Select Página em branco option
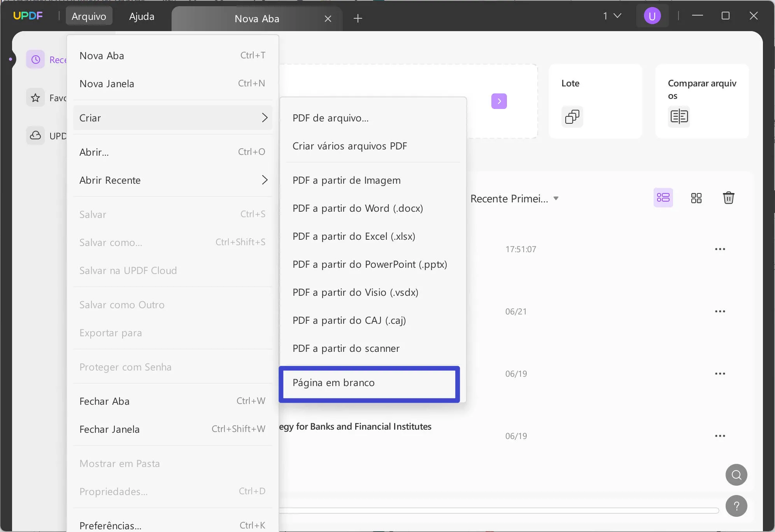Screen dimensions: 775x532 369,384
